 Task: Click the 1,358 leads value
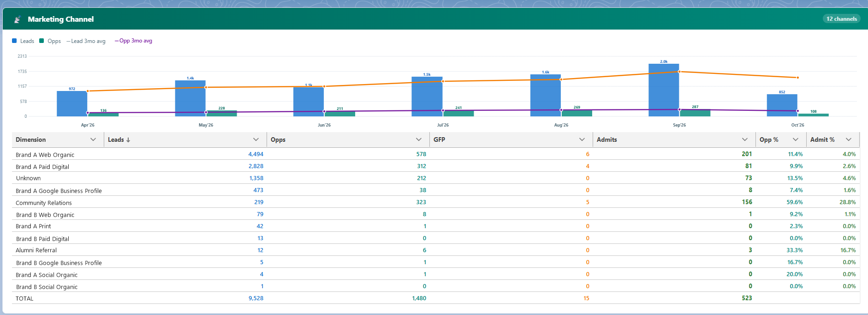(256, 178)
